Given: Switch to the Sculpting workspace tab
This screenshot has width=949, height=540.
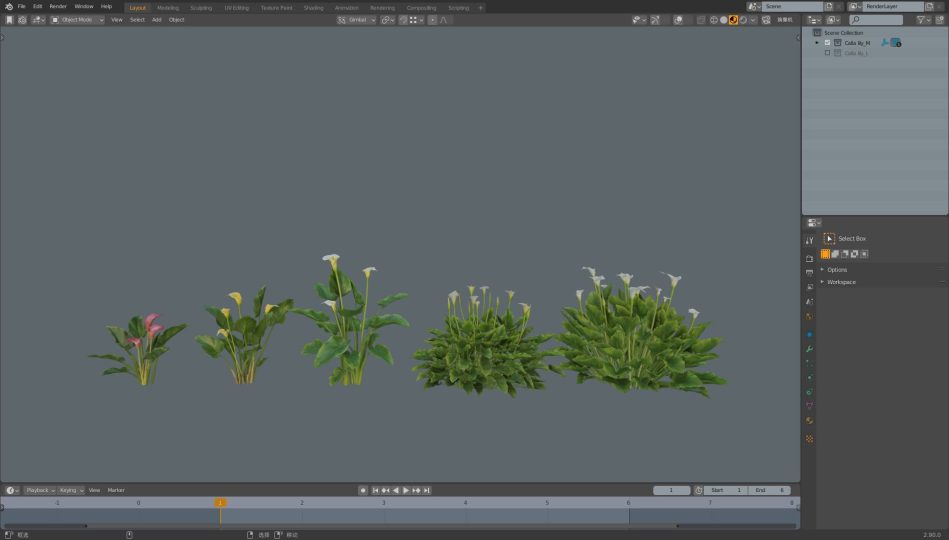Looking at the screenshot, I should pos(200,8).
